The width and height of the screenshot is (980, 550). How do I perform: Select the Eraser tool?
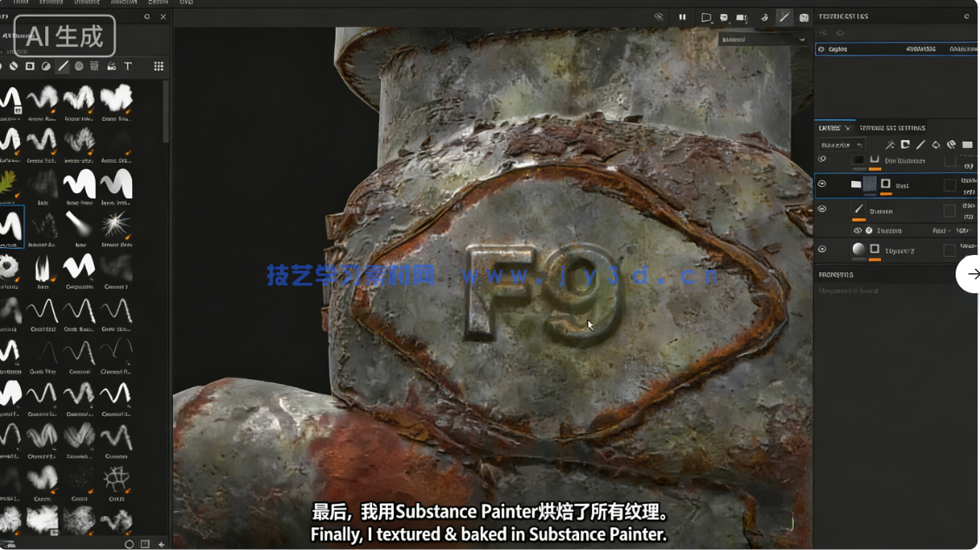click(13, 65)
